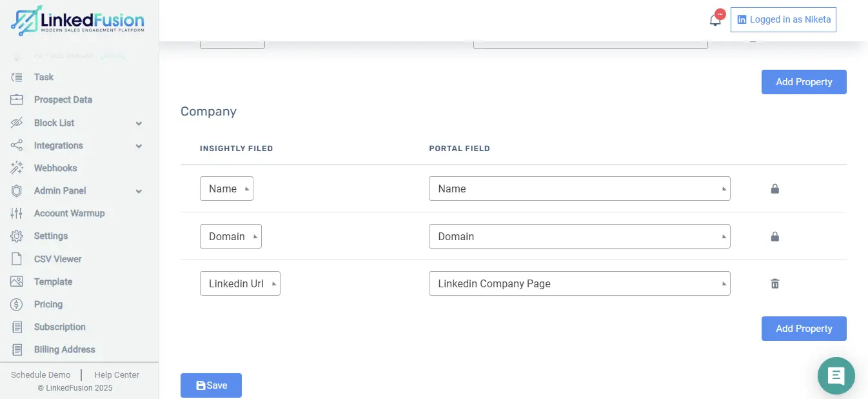
Task: Click Add Property above Company section
Action: point(804,82)
